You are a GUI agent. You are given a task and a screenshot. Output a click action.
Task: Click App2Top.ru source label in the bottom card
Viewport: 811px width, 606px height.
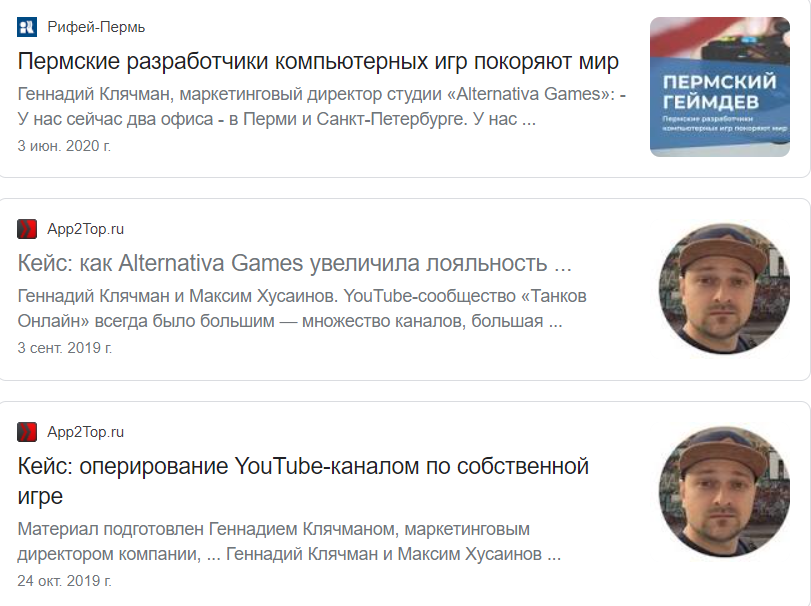tap(85, 432)
